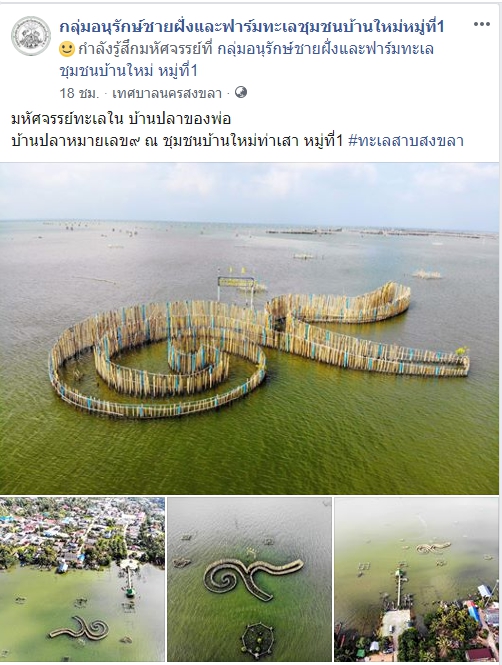Click the globe public privacy icon
The height and width of the screenshot is (665, 502).
[x=241, y=92]
